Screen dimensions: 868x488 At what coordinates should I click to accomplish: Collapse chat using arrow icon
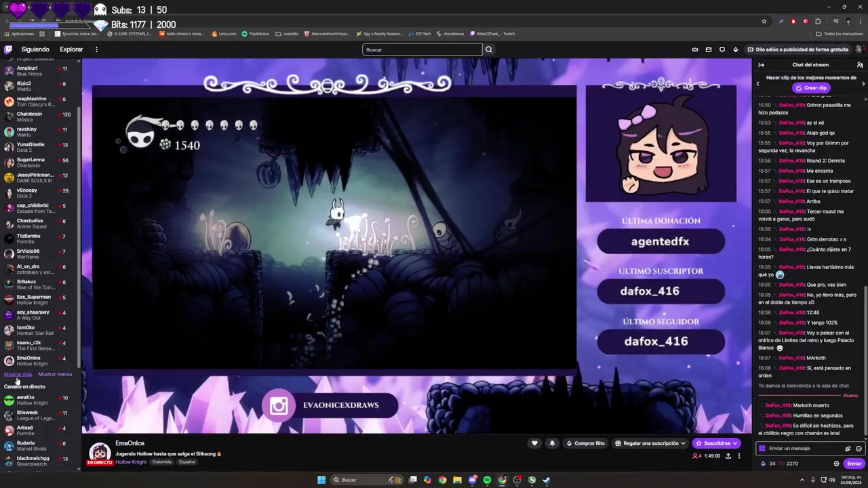click(x=761, y=65)
